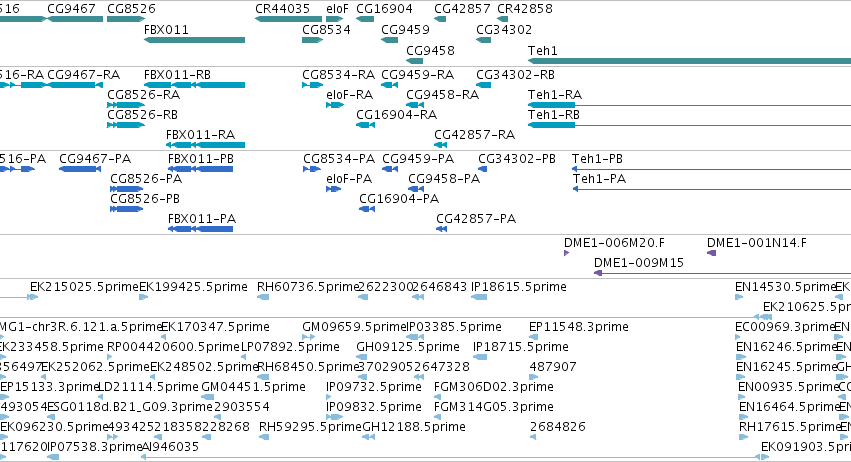Click the Teh1-RA transcript
Image resolution: width=851 pixels, height=462 pixels.
coord(689,105)
